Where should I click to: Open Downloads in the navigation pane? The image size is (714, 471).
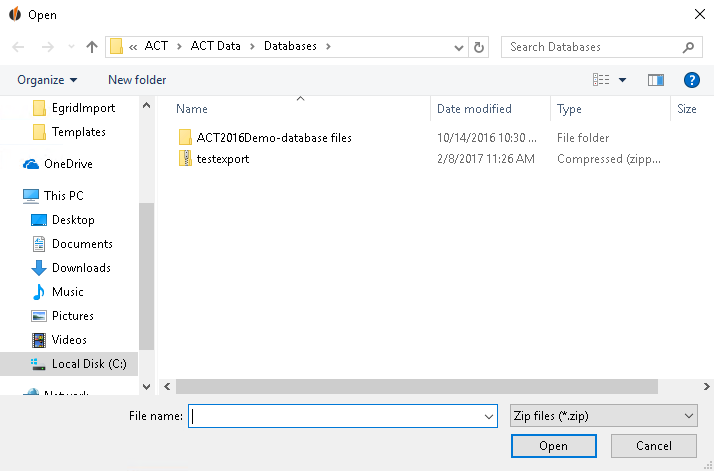71,268
